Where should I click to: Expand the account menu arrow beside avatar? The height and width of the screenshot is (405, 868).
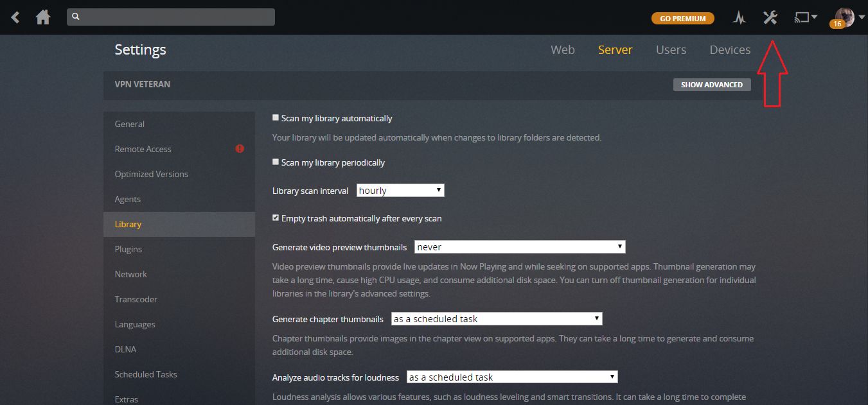click(x=862, y=17)
